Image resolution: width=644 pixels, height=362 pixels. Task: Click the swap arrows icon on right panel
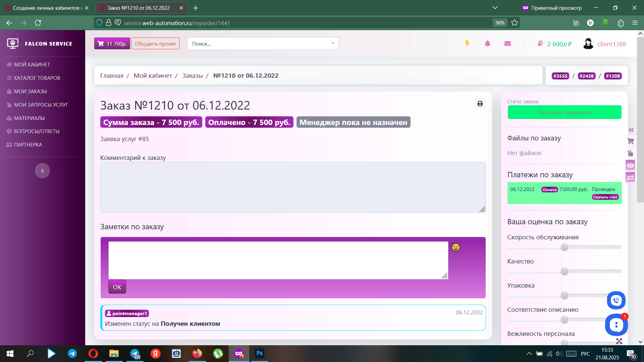point(631,177)
